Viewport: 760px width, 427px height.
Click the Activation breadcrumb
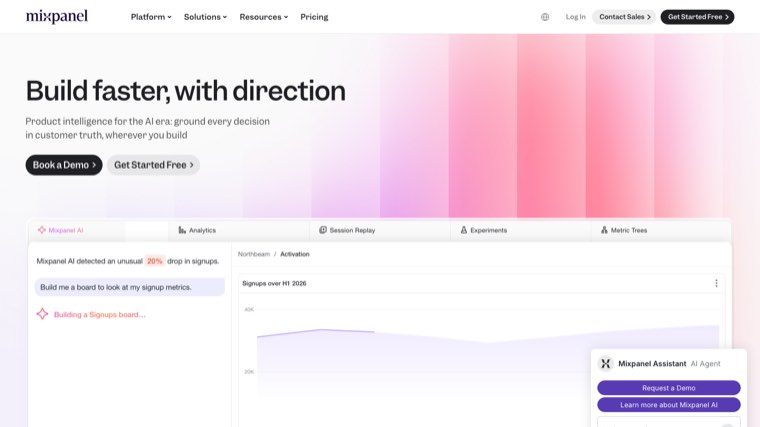[x=295, y=254]
